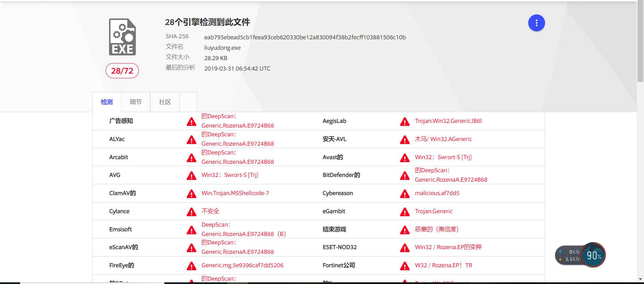
Task: Click the Arcabit engine name
Action: (118, 157)
